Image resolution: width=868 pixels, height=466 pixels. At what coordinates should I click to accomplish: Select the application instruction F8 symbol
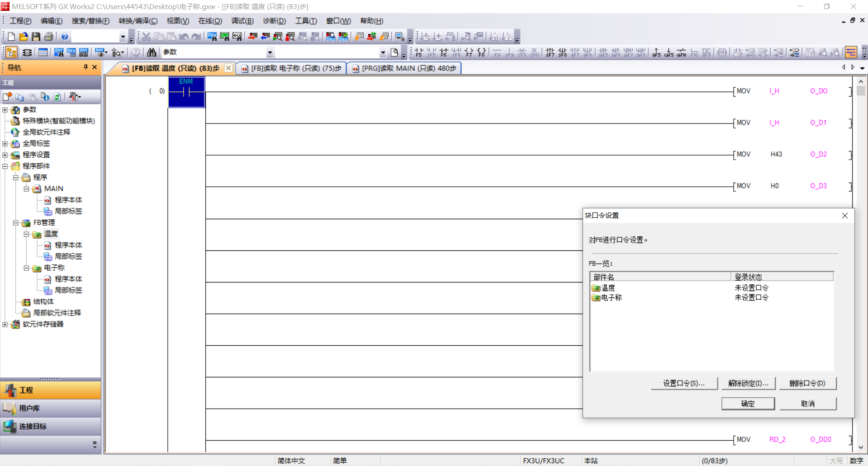[x=481, y=52]
